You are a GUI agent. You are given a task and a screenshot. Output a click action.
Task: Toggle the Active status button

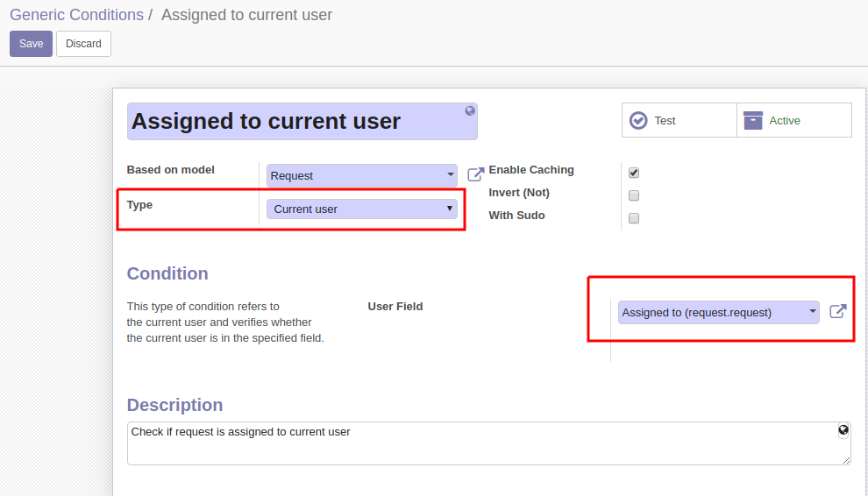tap(794, 120)
